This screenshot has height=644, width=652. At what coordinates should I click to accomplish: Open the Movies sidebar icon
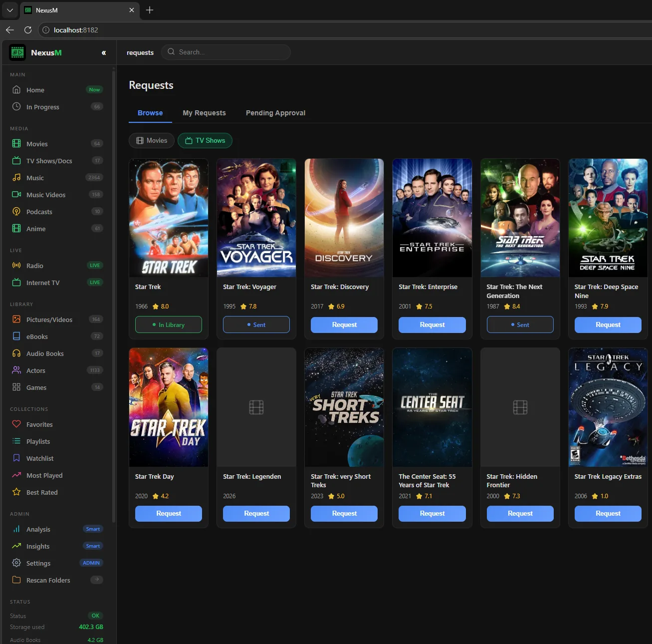click(x=16, y=144)
